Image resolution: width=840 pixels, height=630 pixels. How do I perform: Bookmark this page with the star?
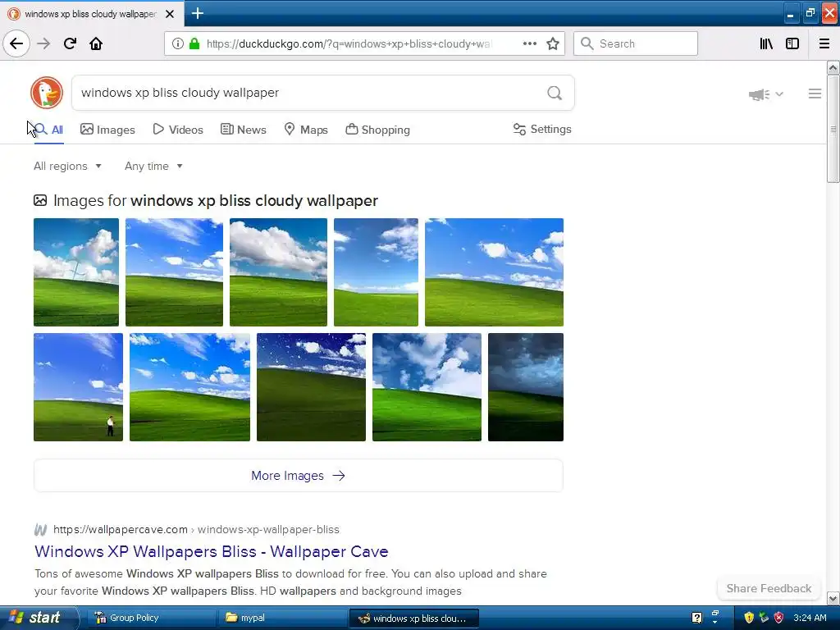tap(553, 43)
